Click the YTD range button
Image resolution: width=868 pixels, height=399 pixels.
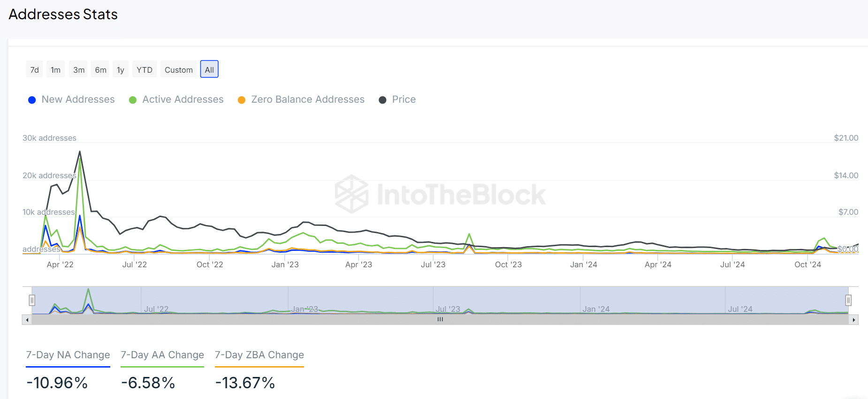coord(144,70)
